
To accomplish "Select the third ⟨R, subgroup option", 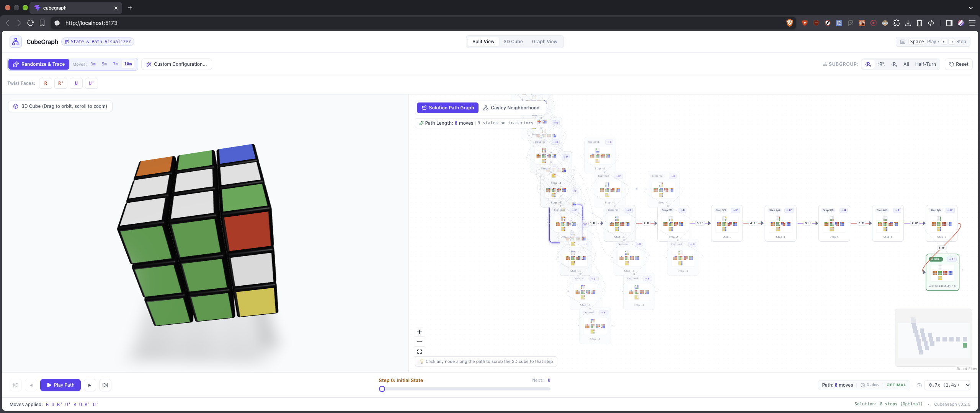I will (894, 64).
